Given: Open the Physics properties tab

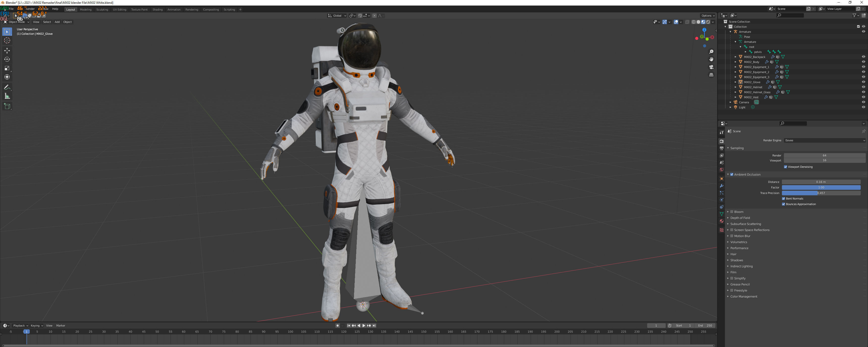Looking at the screenshot, I should click(721, 200).
